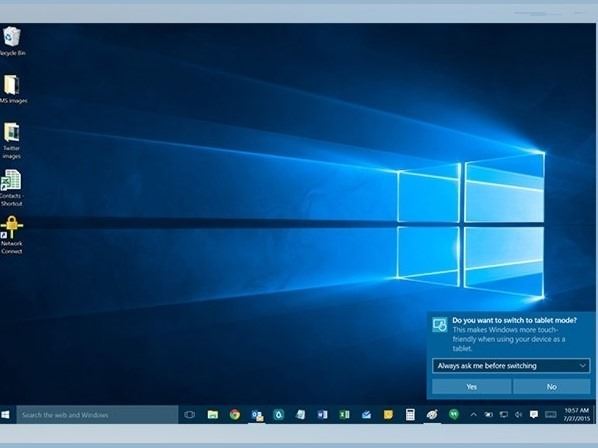Open the touch keyboard tray icon
598x448 pixels.
tap(550, 414)
